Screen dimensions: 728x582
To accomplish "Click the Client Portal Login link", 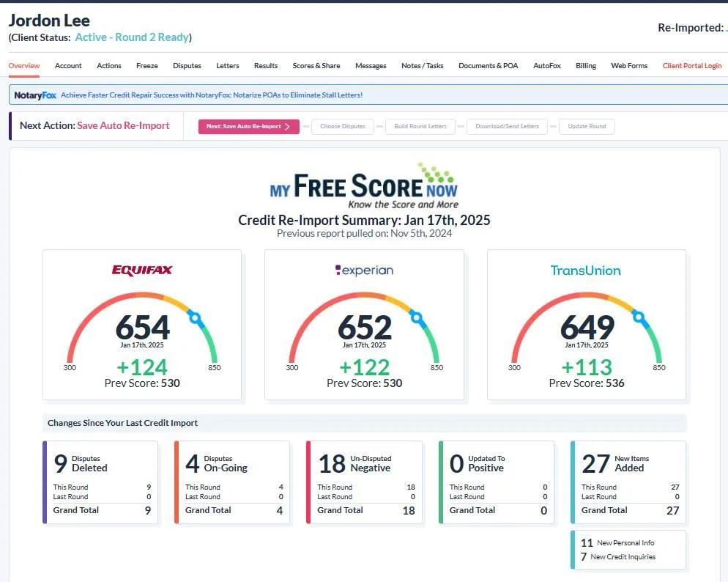I will (x=692, y=65).
